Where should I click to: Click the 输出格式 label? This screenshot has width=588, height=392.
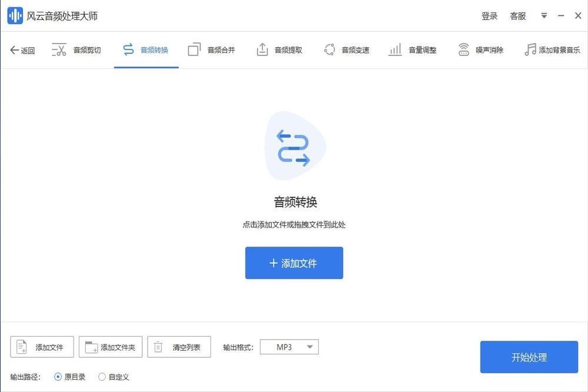pyautogui.click(x=238, y=347)
